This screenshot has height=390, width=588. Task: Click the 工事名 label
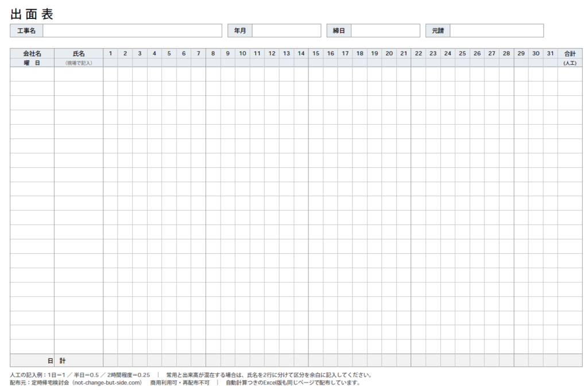tap(26, 31)
